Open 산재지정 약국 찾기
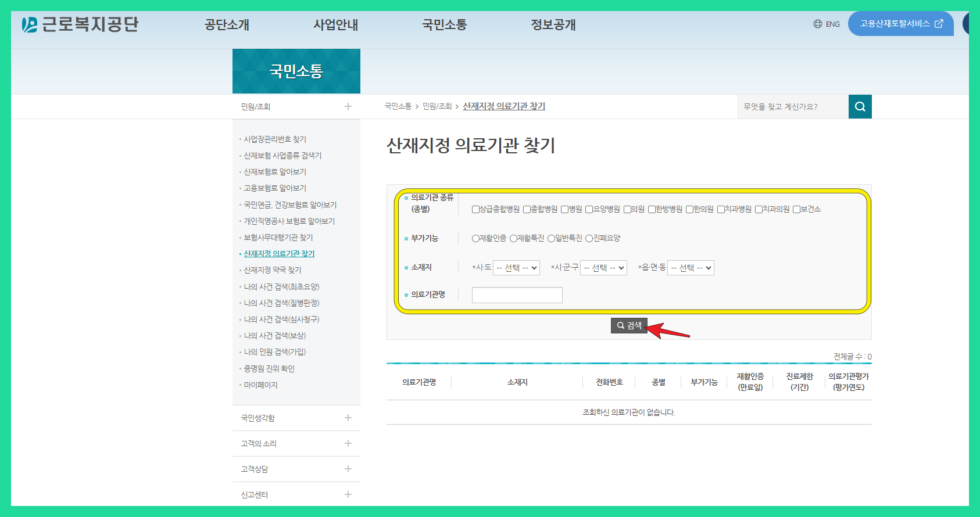This screenshot has height=517, width=980. [273, 270]
